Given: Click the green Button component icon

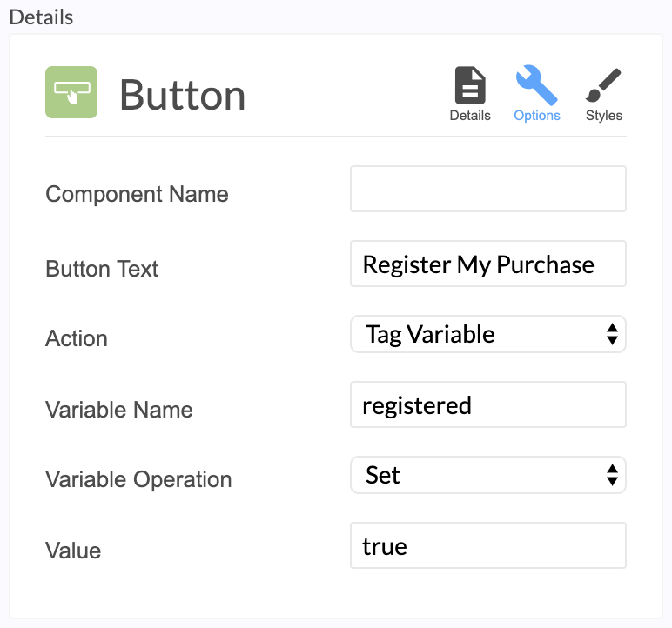Looking at the screenshot, I should 71,92.
